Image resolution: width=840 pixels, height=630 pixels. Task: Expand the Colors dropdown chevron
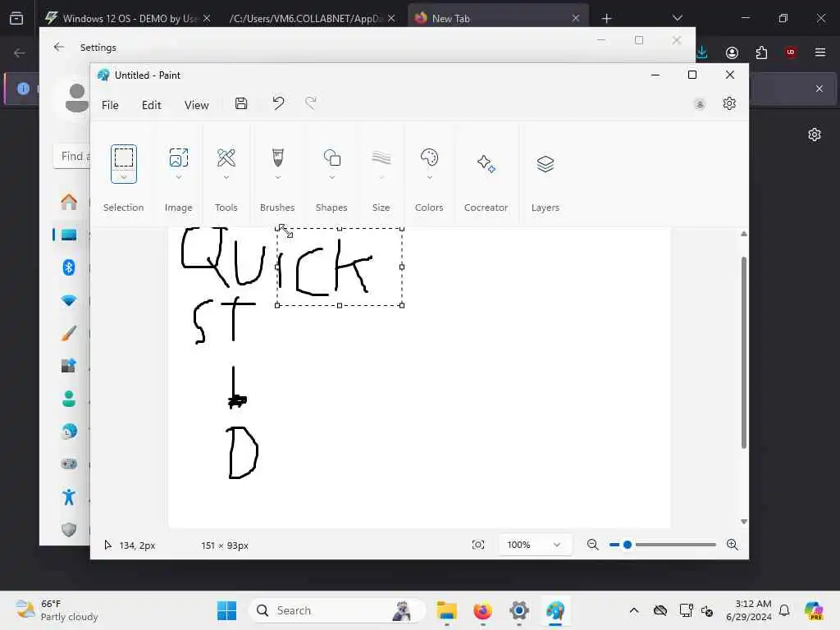point(429,177)
